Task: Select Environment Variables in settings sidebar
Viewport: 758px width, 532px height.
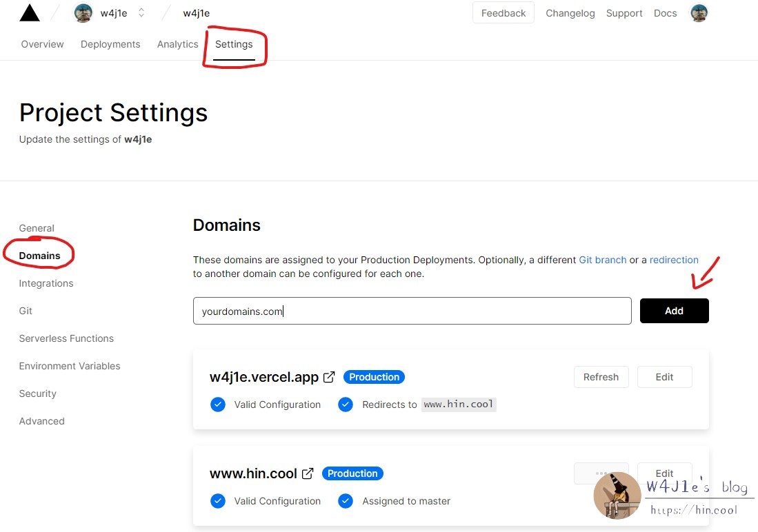Action: (70, 366)
